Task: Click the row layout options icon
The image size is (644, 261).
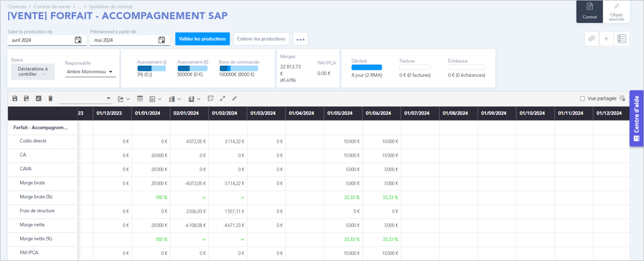Action: (x=171, y=99)
